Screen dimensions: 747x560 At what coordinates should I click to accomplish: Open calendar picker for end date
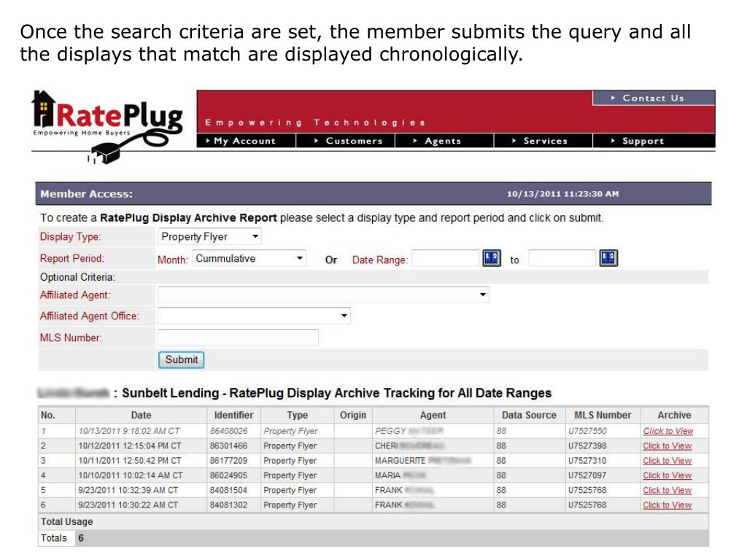pyautogui.click(x=608, y=258)
